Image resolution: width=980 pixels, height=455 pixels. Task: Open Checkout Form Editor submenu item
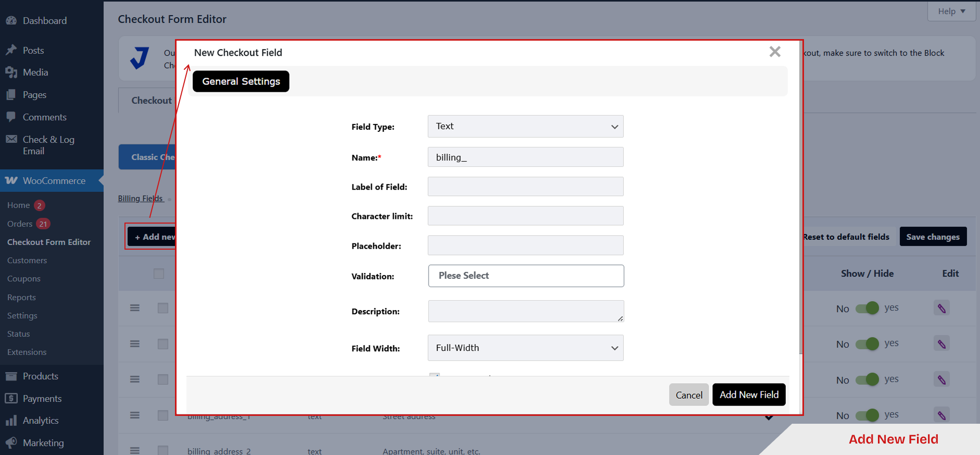click(x=49, y=242)
